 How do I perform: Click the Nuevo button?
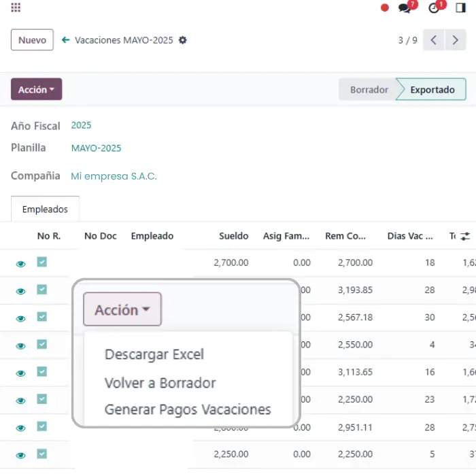(x=32, y=40)
